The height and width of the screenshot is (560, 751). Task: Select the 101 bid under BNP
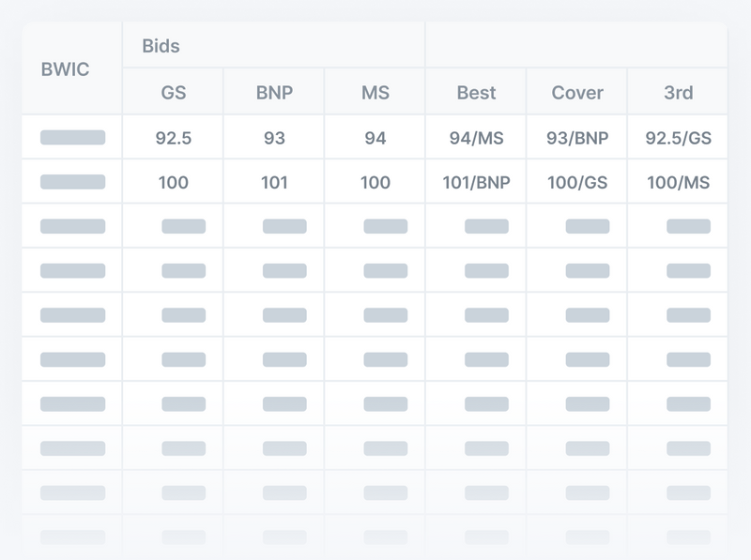point(273,180)
